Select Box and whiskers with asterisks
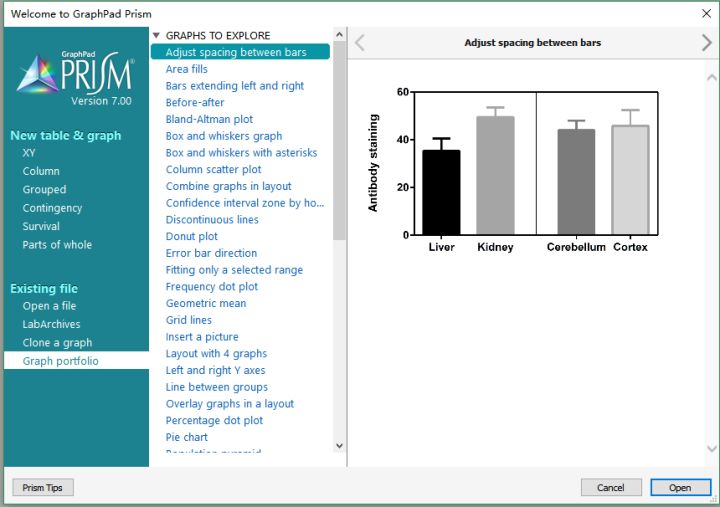This screenshot has height=507, width=720. (241, 153)
